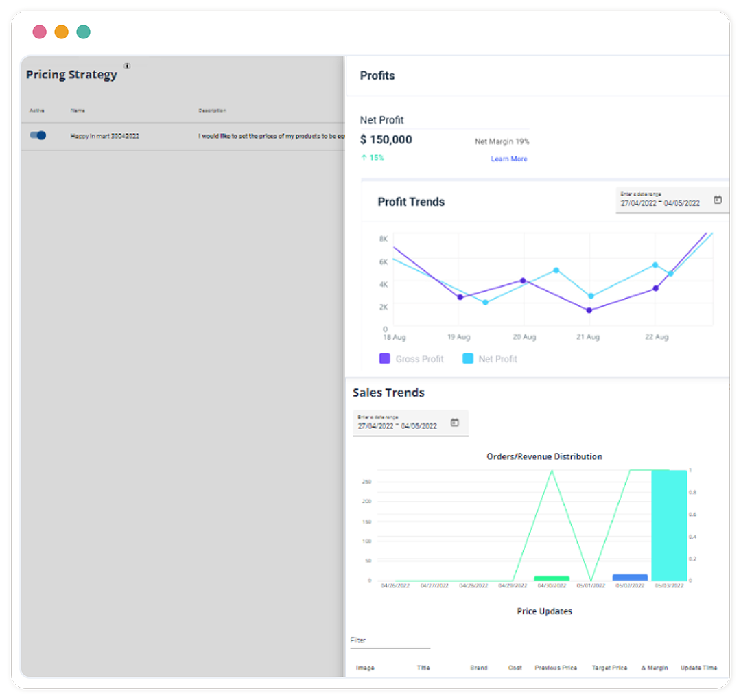Sort by the Cost column header
Viewport: 741px width, 700px height.
tap(515, 668)
